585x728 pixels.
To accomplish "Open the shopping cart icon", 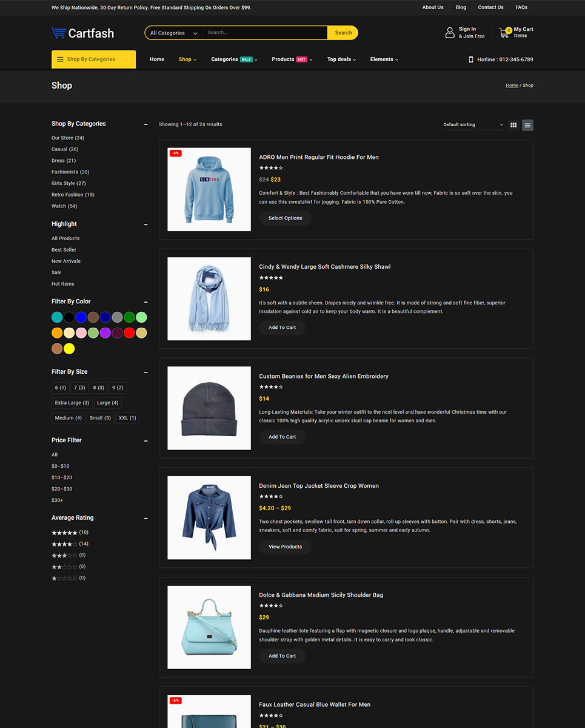I will tap(504, 33).
